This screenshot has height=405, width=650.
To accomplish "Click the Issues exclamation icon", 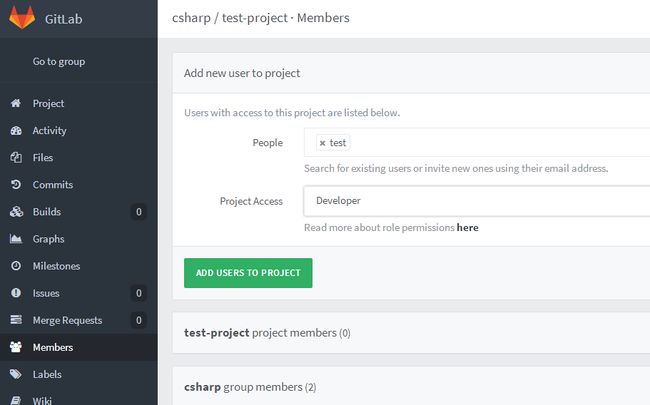I will [16, 293].
